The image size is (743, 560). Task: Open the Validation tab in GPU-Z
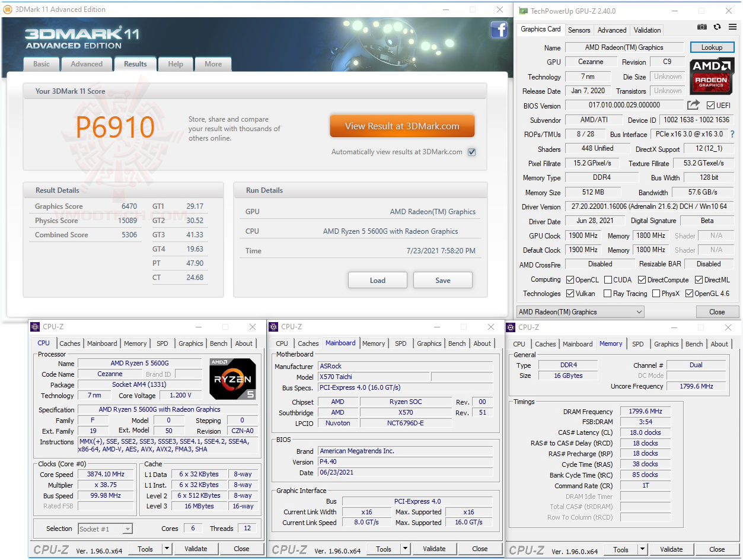tap(648, 30)
